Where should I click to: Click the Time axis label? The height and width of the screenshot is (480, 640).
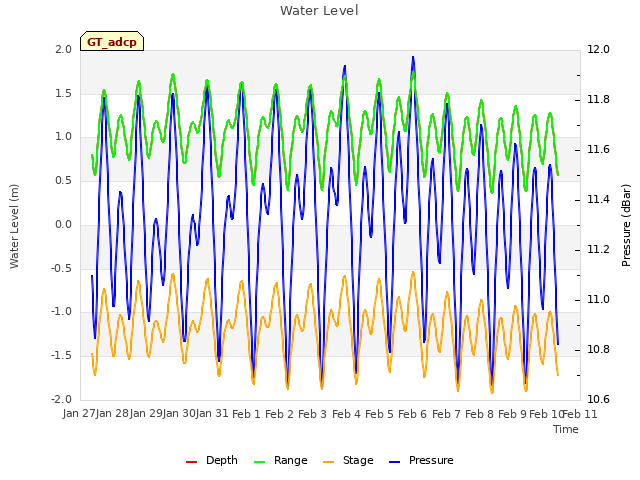566,429
